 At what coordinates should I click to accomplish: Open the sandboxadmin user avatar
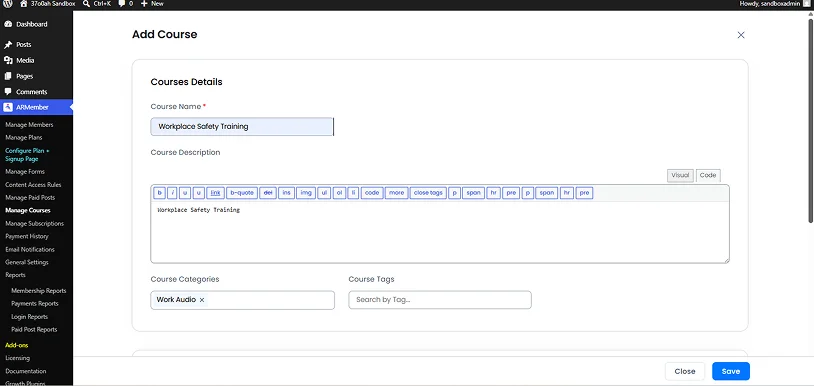click(807, 4)
